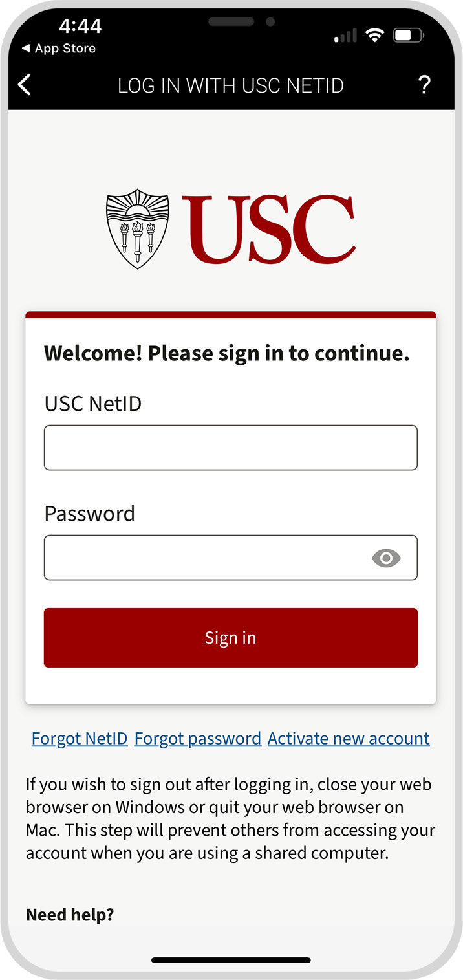Tap the battery status icon
463x980 pixels.
(x=408, y=36)
